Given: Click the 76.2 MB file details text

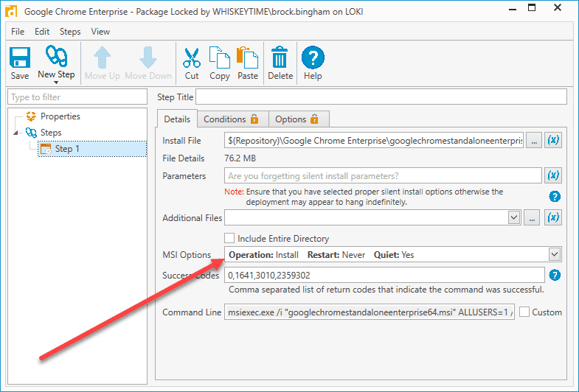Looking at the screenshot, I should tap(240, 158).
